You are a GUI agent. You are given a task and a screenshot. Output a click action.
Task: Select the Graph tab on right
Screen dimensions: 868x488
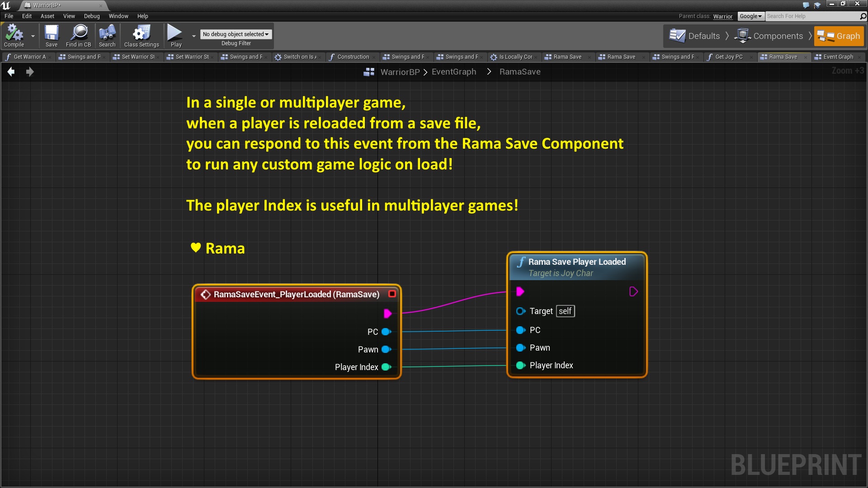pyautogui.click(x=840, y=36)
